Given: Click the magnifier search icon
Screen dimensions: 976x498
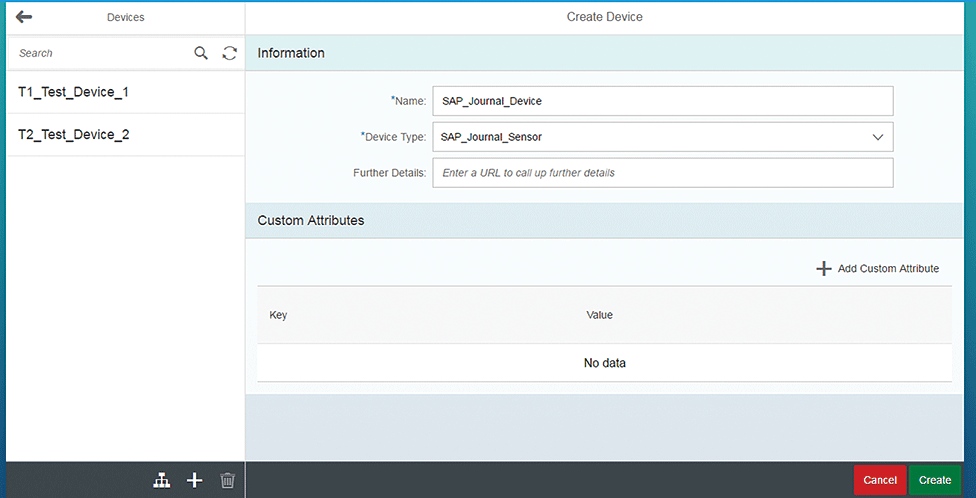Looking at the screenshot, I should (201, 53).
